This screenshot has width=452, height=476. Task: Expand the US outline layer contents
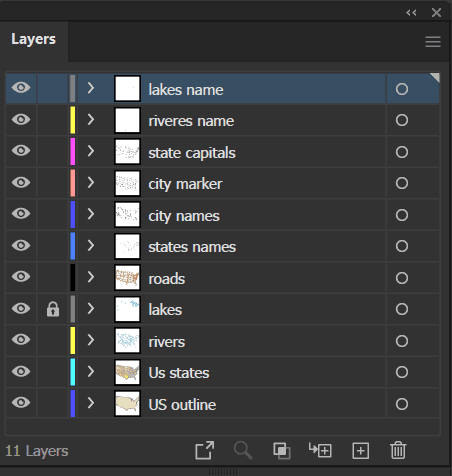click(x=91, y=403)
